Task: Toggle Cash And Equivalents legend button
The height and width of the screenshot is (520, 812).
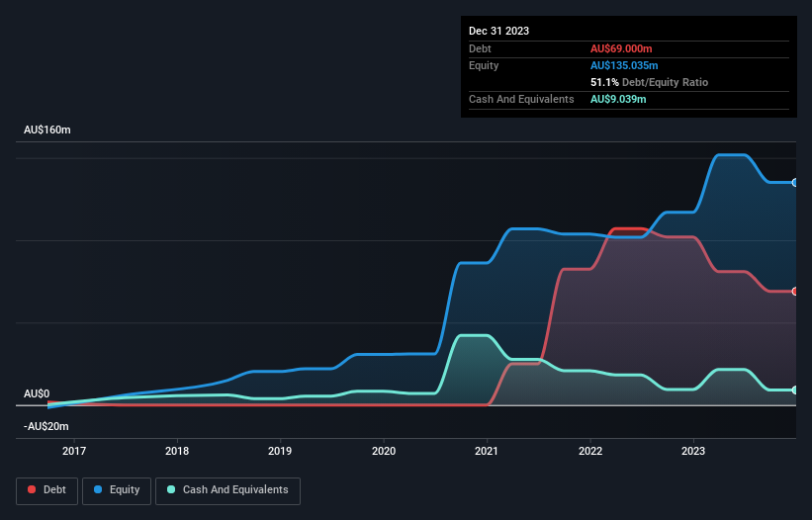Action: 227,490
